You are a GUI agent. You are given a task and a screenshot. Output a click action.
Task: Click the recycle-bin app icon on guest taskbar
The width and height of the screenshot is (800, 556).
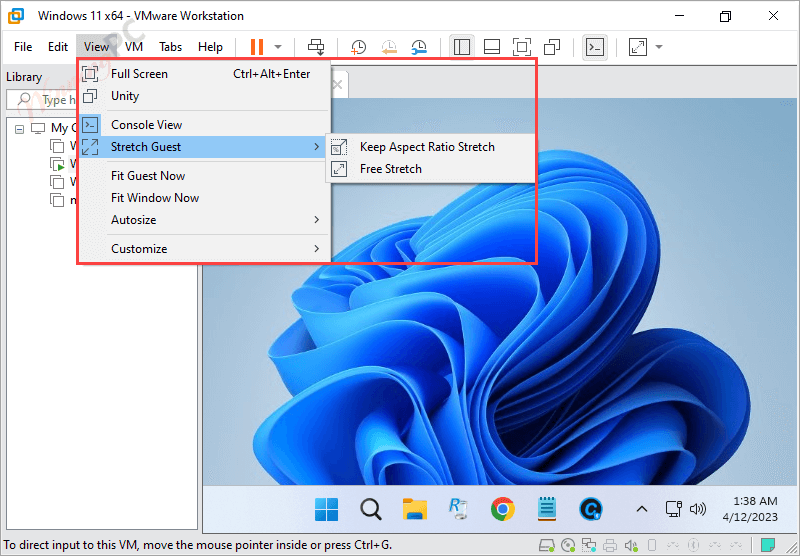tap(458, 509)
